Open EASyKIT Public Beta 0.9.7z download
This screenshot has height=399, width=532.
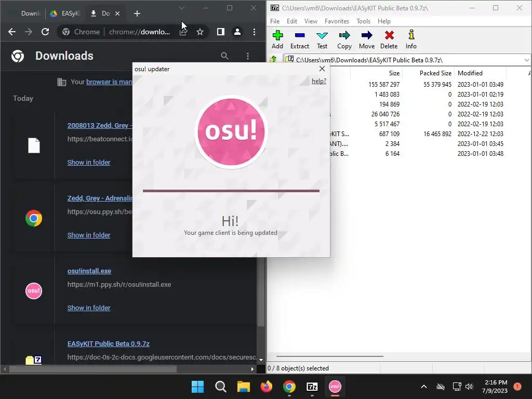[108, 344]
